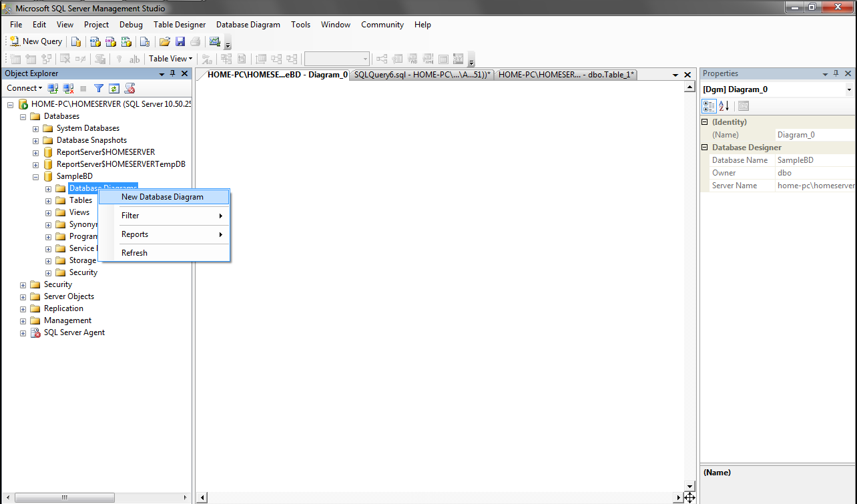Select the Management node

click(x=67, y=320)
